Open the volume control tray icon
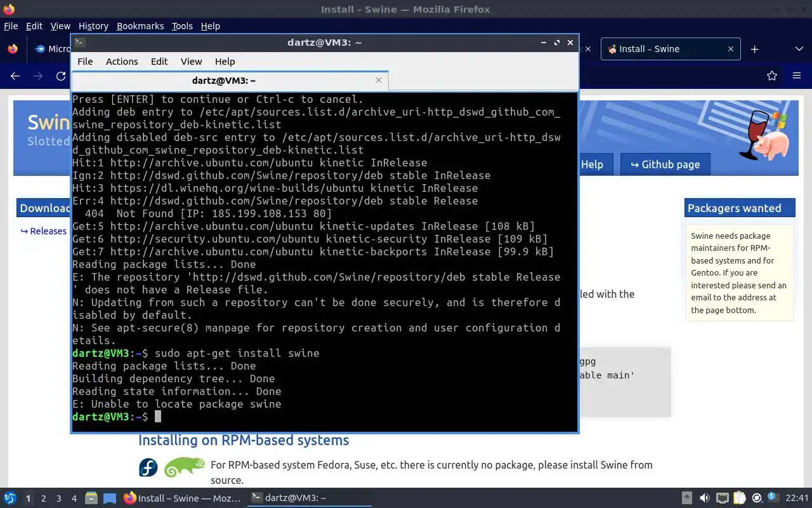 pyautogui.click(x=705, y=498)
